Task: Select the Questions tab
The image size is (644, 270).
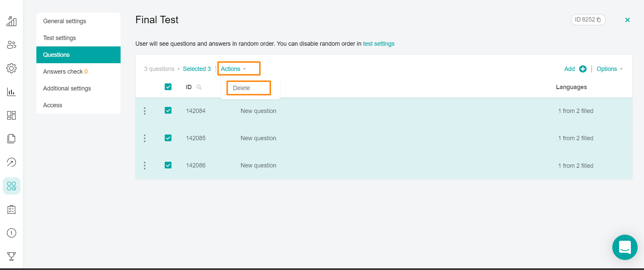Action: tap(78, 55)
